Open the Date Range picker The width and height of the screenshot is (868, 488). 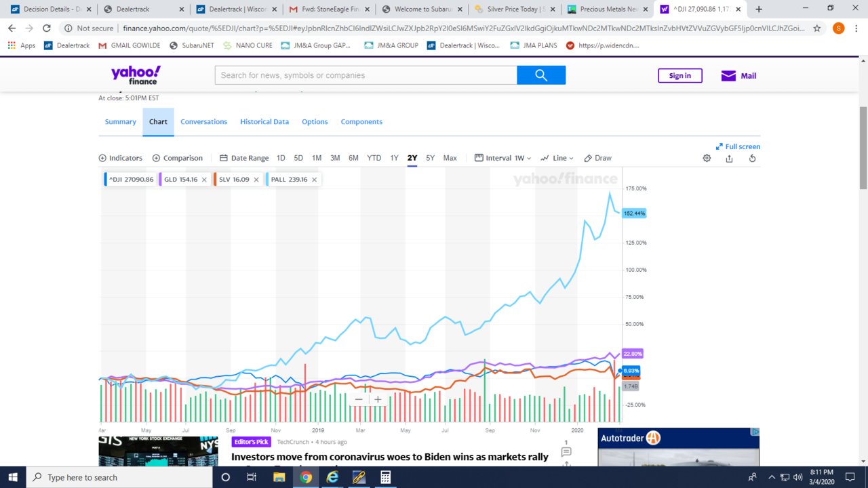(x=244, y=158)
